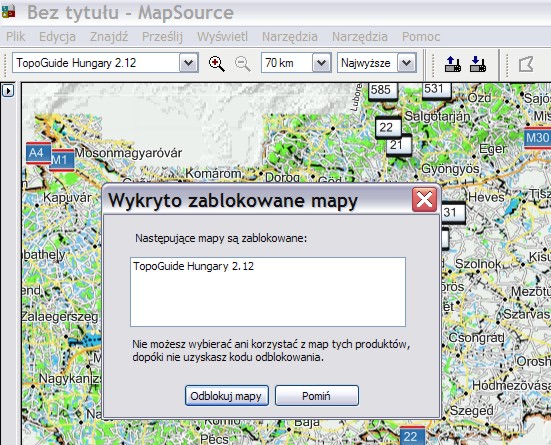Open the Pomoc menu
This screenshot has height=445, width=551.
click(421, 37)
